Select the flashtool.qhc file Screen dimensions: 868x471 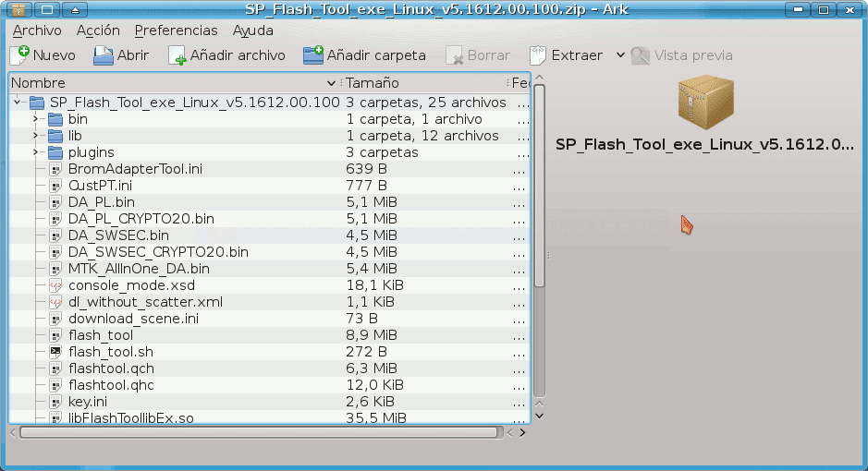111,385
